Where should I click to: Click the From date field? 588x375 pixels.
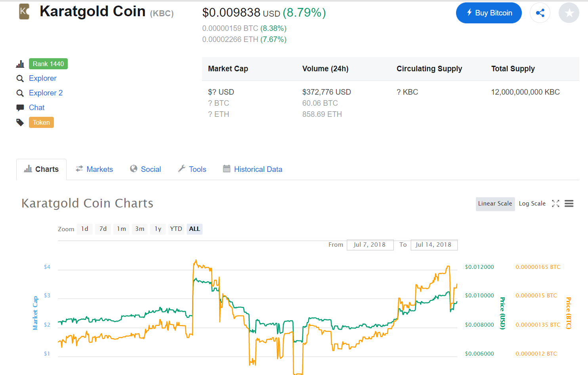coord(370,245)
